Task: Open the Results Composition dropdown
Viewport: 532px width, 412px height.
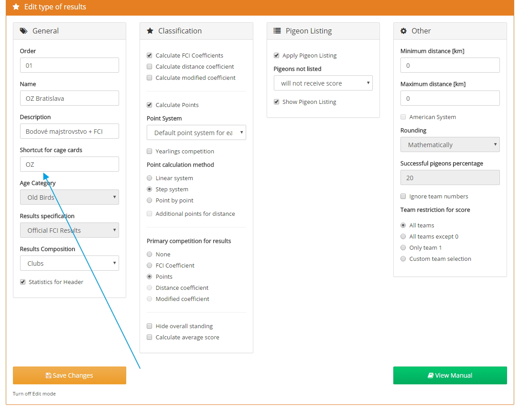Action: tap(70, 263)
